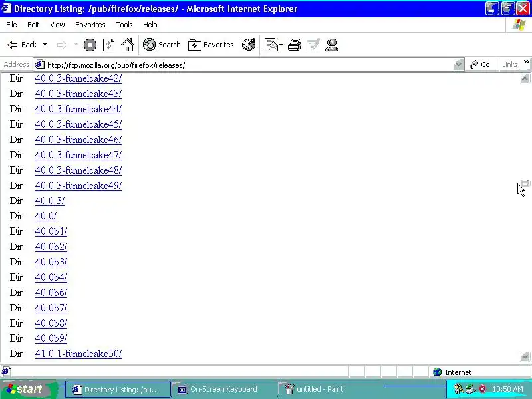The width and height of the screenshot is (532, 399).
Task: Open the 40.0b4/ directory link
Action: click(51, 277)
